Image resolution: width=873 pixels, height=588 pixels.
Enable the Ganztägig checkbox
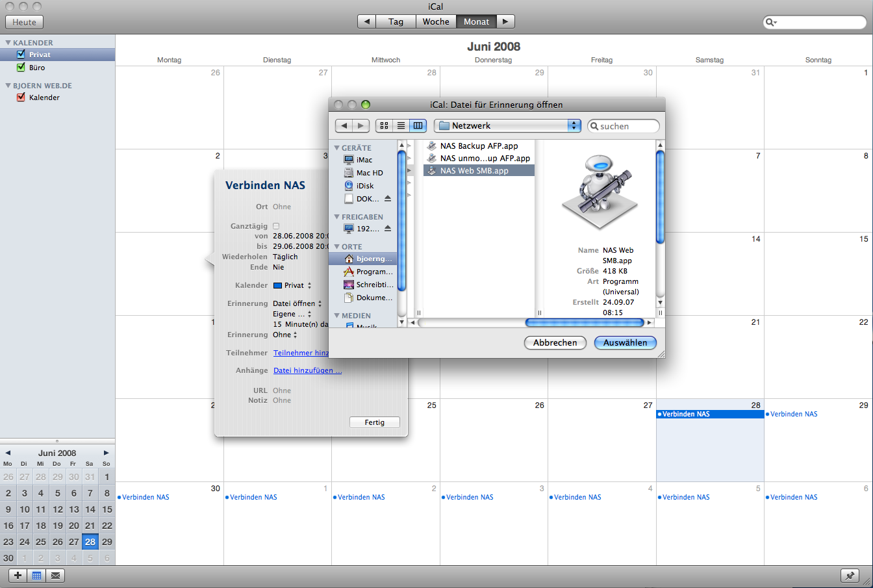coord(276,226)
